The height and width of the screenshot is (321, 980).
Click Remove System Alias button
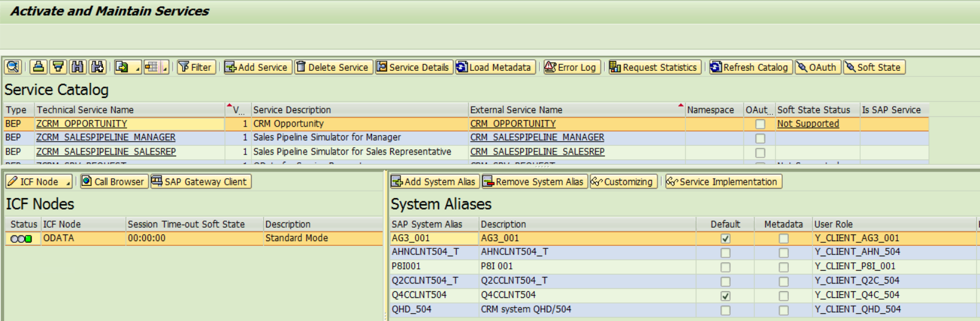(x=534, y=182)
